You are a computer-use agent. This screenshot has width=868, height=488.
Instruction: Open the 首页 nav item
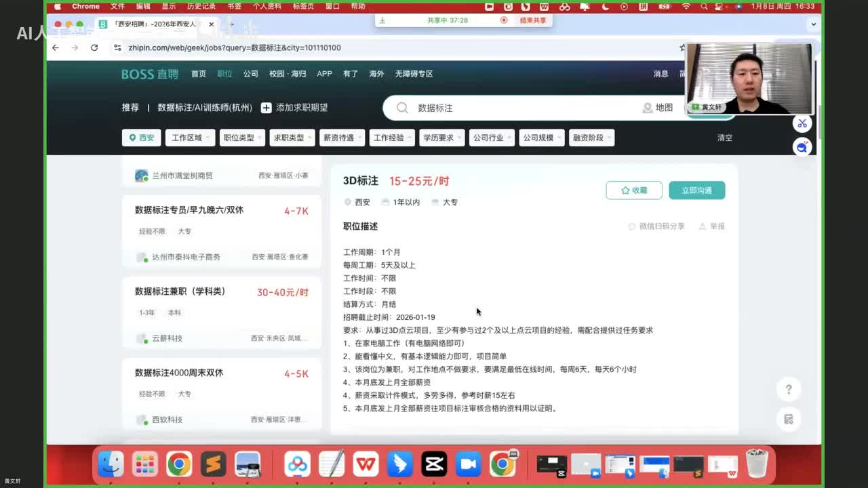point(199,74)
